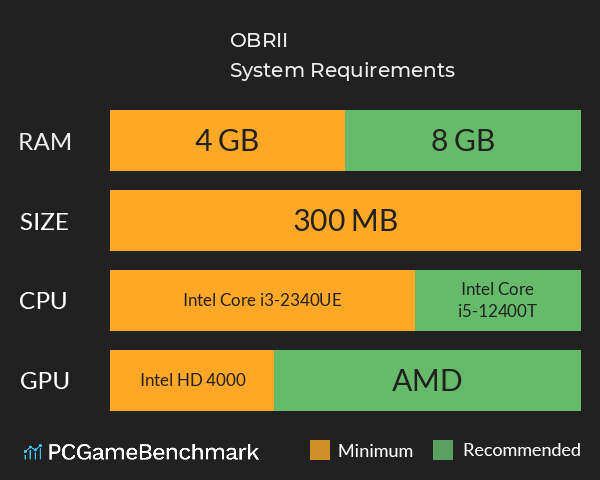600x480 pixels.
Task: Click the 4 GB minimum RAM bar
Action: tap(227, 141)
